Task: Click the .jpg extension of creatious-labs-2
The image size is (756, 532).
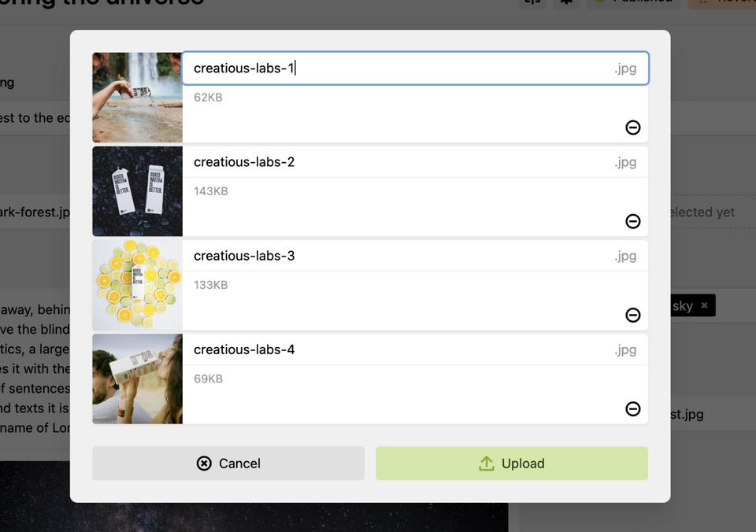Action: [625, 162]
